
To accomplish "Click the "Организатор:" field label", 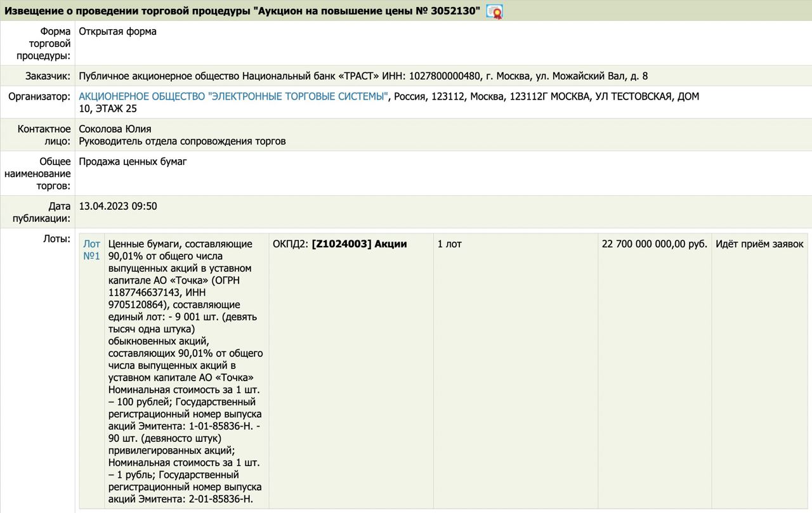I will pyautogui.click(x=39, y=96).
